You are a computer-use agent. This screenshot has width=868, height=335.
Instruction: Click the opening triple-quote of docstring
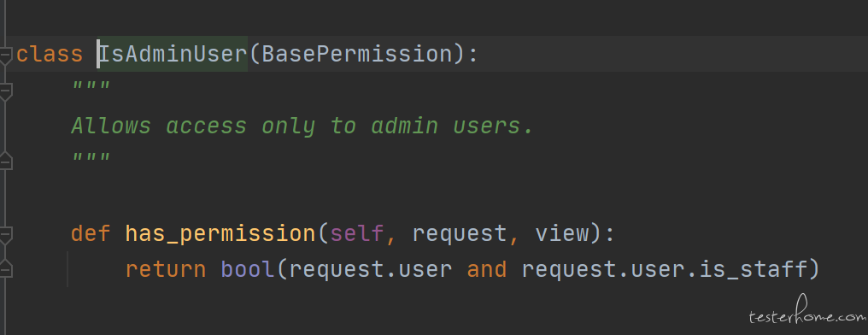[91, 85]
